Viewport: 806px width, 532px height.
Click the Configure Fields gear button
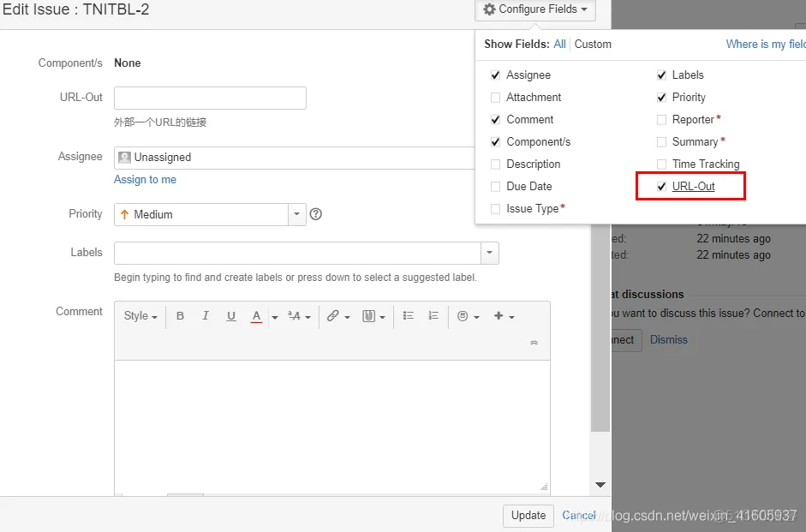pos(535,9)
